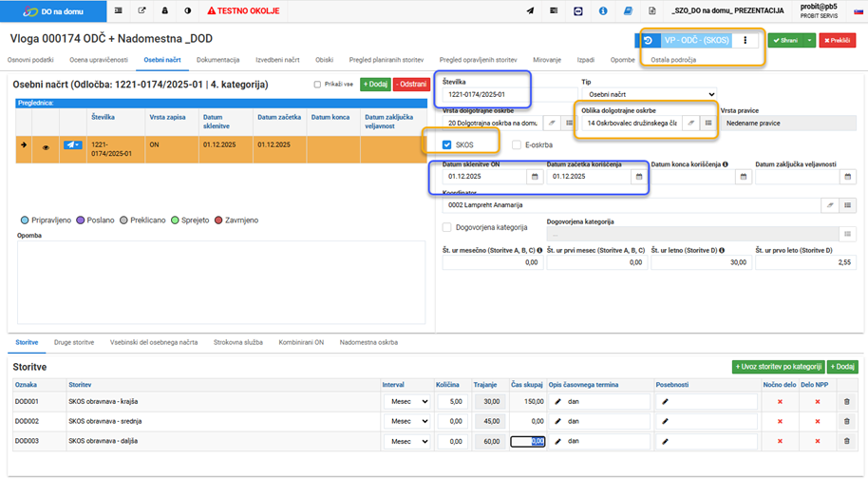Open the TeamViewer remote support icon

[x=578, y=10]
